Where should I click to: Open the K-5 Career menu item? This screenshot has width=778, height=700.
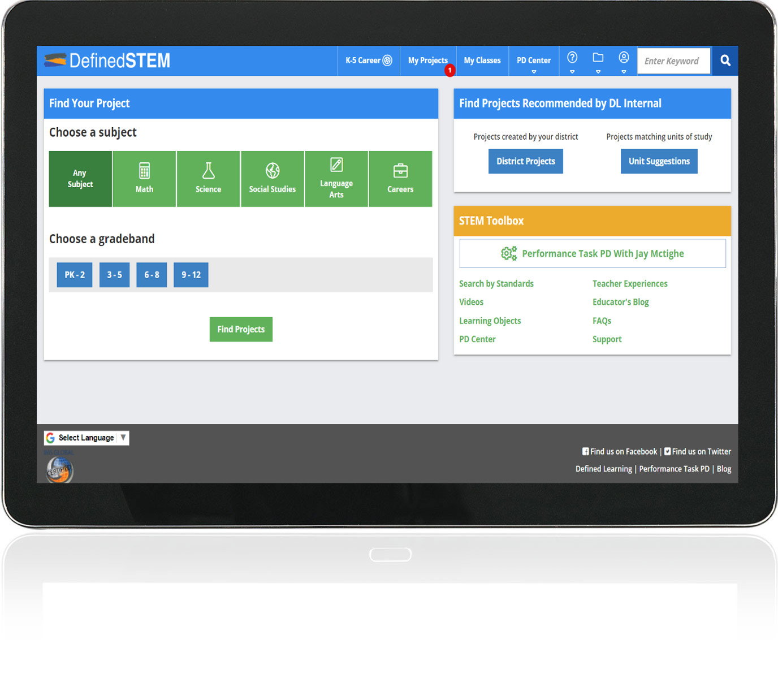pyautogui.click(x=369, y=61)
